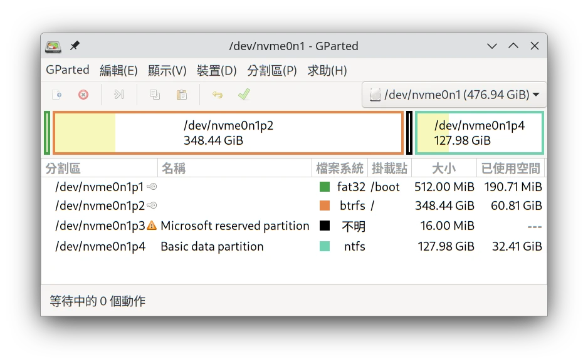The image size is (588, 364).
Task: Click the Paste partition toolbar icon
Action: point(182,95)
